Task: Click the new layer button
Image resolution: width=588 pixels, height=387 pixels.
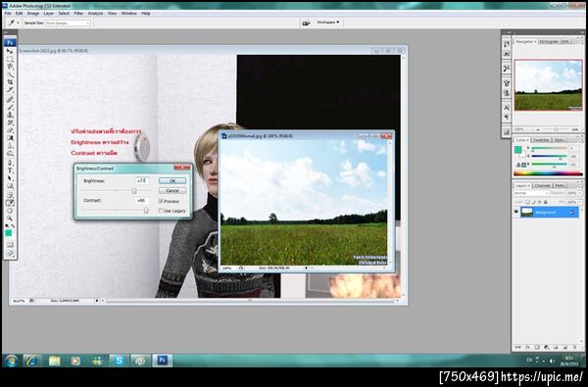Action: coord(565,347)
